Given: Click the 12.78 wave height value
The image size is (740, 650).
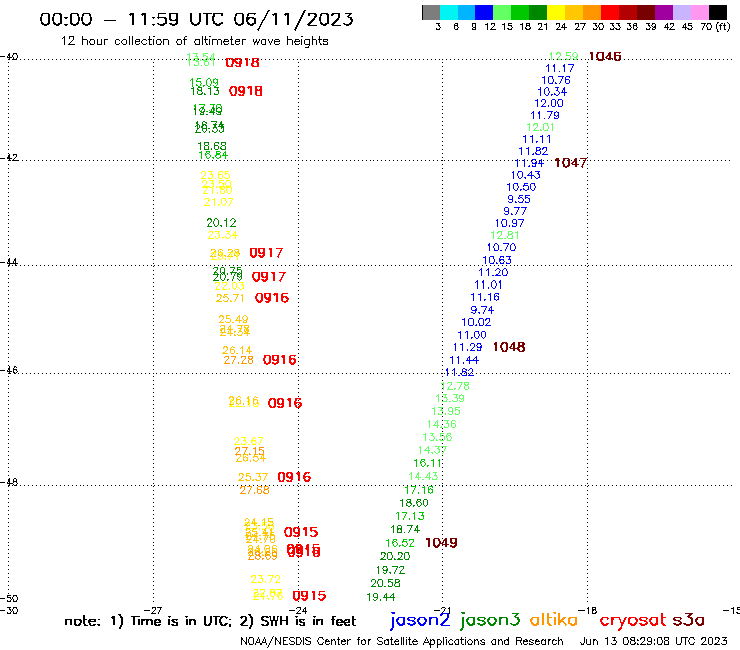Looking at the screenshot, I should coord(455,386).
